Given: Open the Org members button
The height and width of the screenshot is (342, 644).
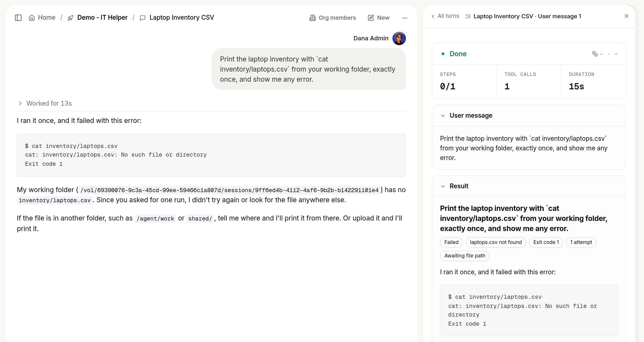Looking at the screenshot, I should [333, 18].
